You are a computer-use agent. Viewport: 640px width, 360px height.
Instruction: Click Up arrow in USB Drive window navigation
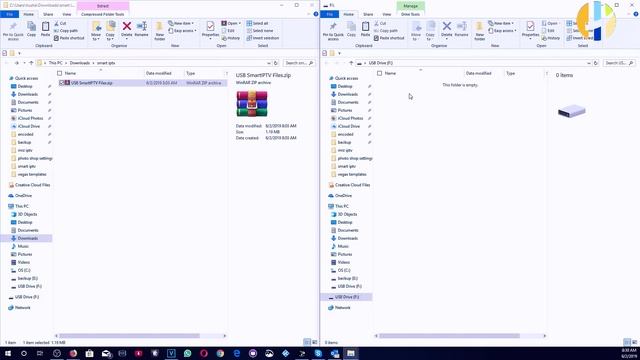tap(351, 63)
